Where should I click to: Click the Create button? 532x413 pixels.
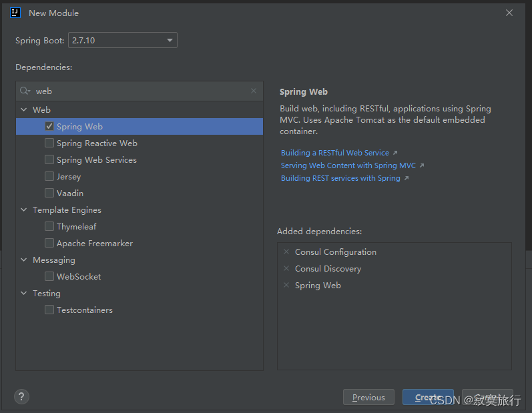pos(428,397)
